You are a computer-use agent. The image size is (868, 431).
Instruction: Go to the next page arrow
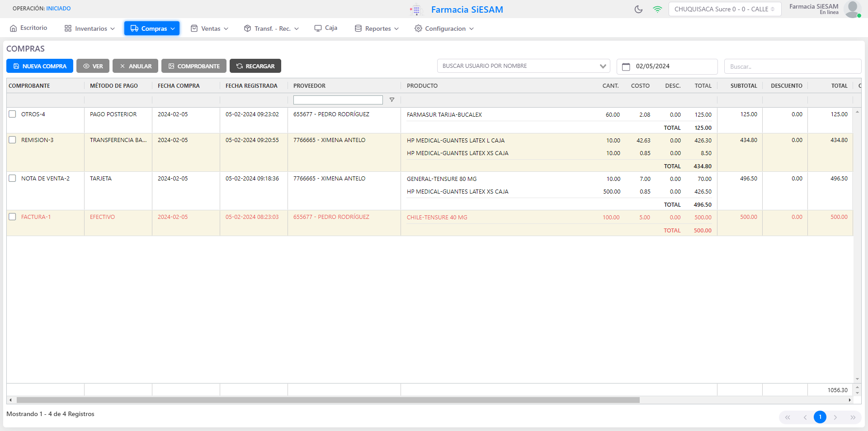pyautogui.click(x=835, y=417)
